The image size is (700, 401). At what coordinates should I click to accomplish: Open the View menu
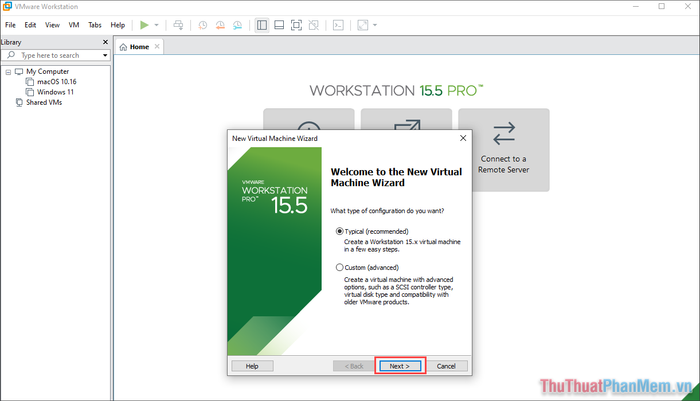tap(52, 25)
